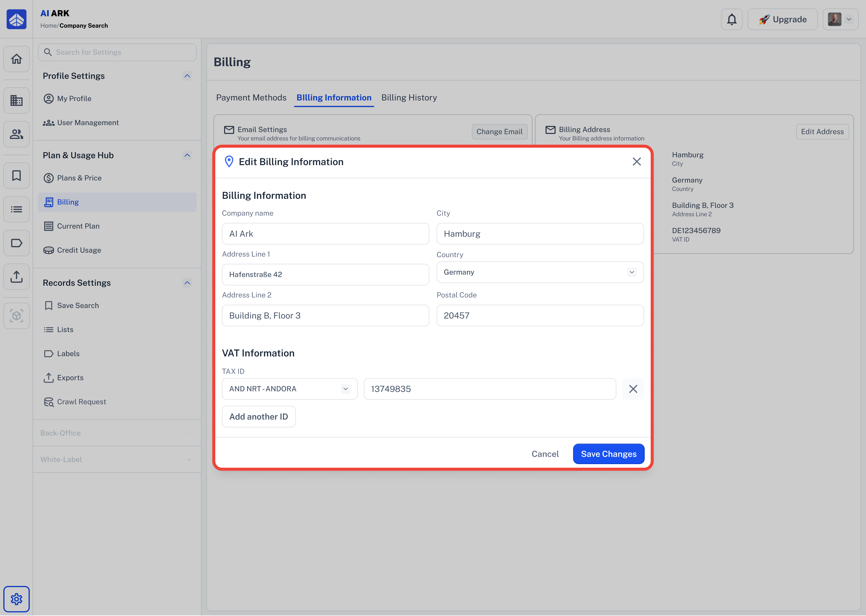866x616 pixels.
Task: Click the Address Line 2 field
Action: pos(325,315)
